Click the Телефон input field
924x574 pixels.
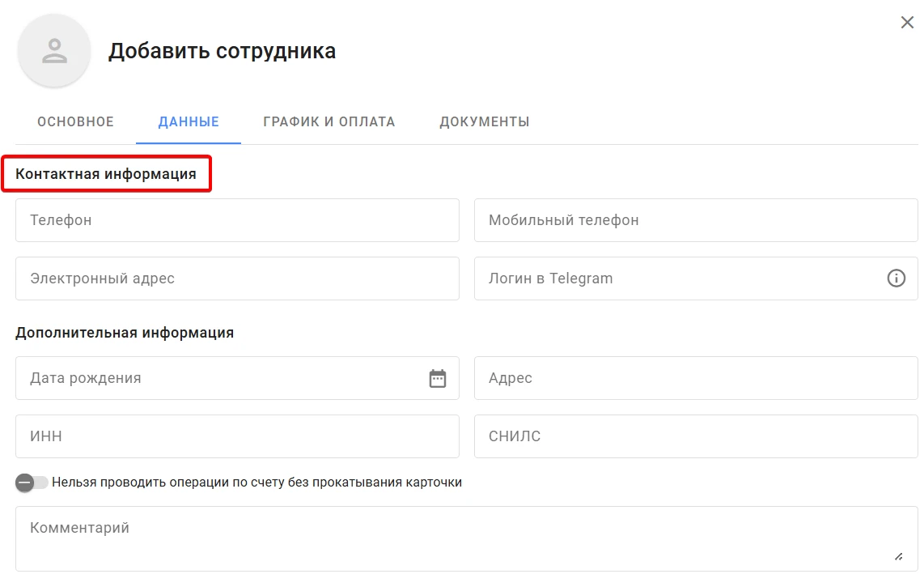[237, 220]
